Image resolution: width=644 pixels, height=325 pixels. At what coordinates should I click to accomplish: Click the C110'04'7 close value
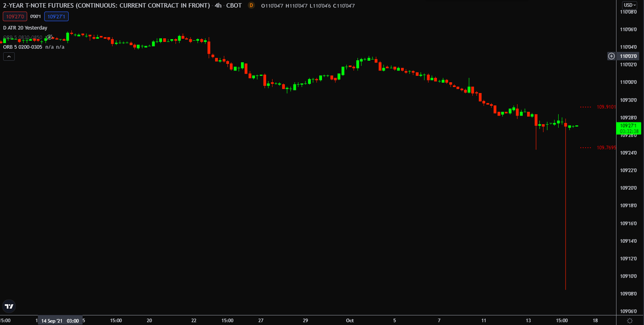point(343,5)
